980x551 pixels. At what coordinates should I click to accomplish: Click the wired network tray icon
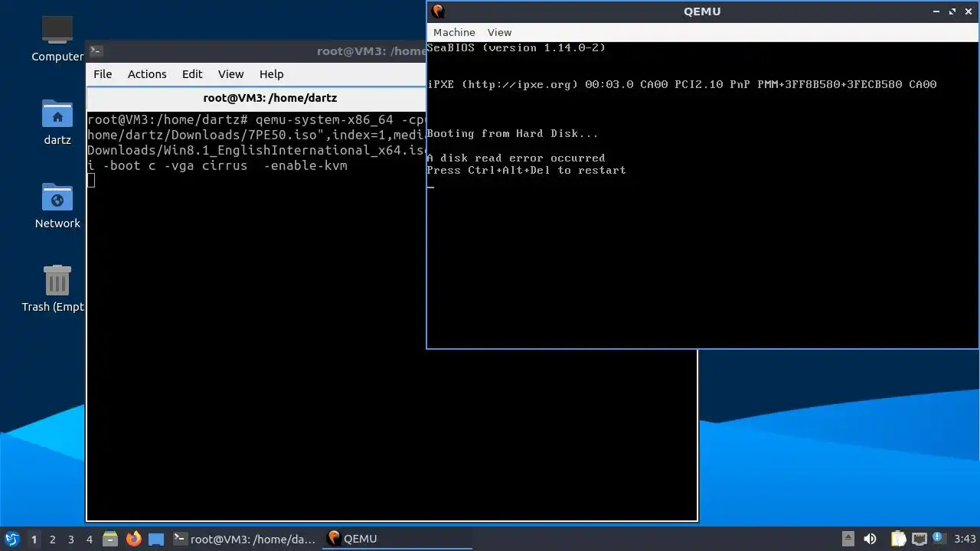(x=919, y=539)
